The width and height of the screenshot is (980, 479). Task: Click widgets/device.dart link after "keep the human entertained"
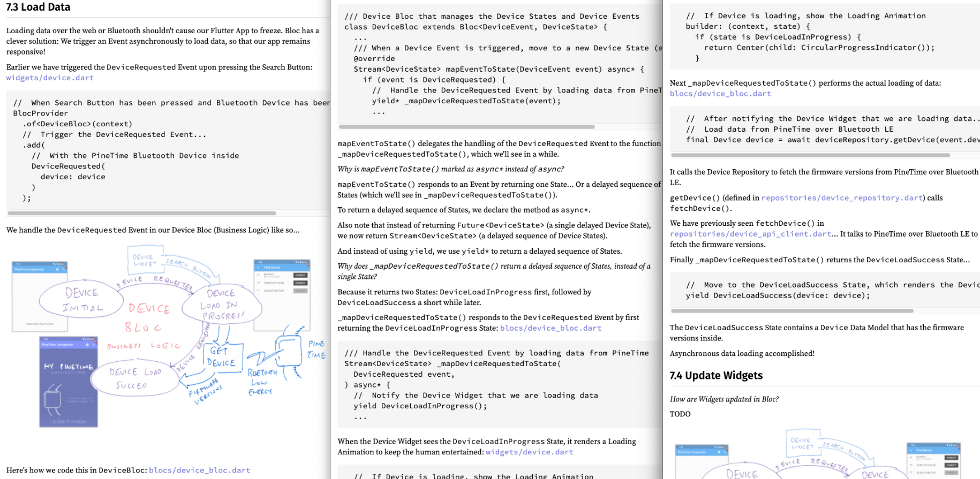(529, 452)
